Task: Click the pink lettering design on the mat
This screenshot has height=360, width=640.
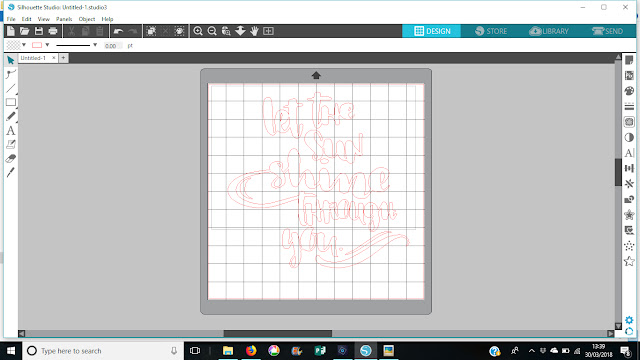Action: coord(318,180)
